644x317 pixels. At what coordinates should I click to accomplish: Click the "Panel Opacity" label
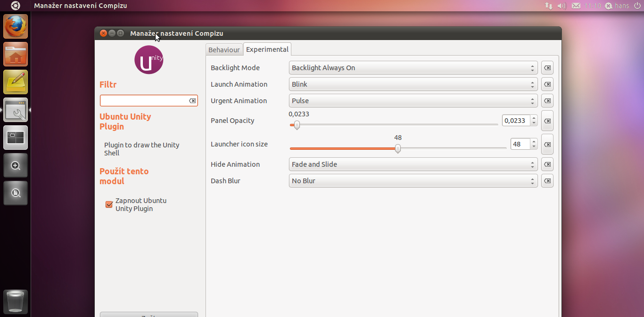(x=232, y=121)
